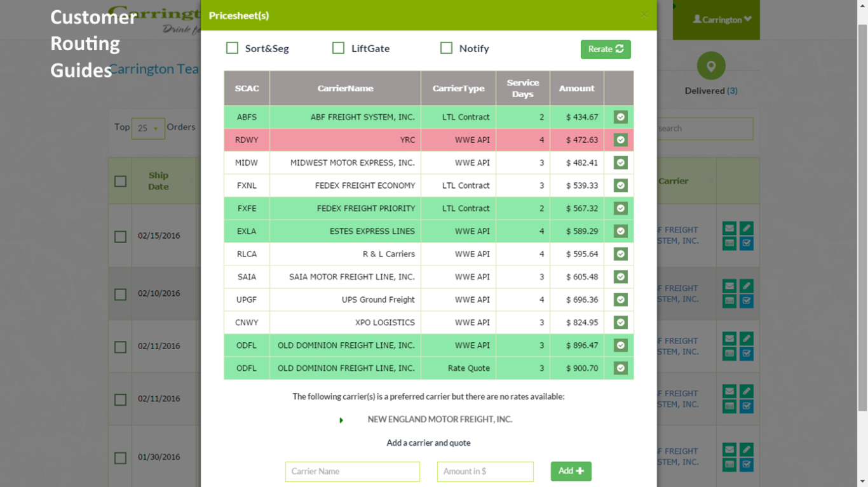Click inside the Carrier Name input field

tap(352, 471)
